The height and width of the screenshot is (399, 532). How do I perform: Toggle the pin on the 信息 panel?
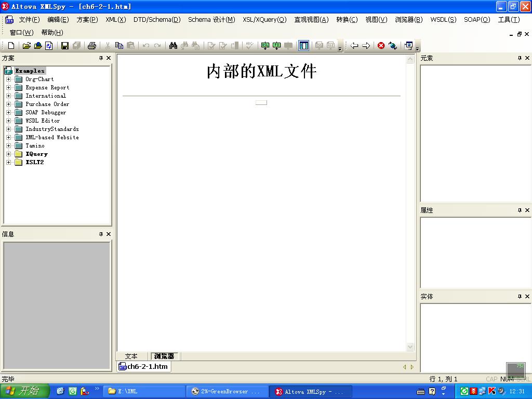101,234
